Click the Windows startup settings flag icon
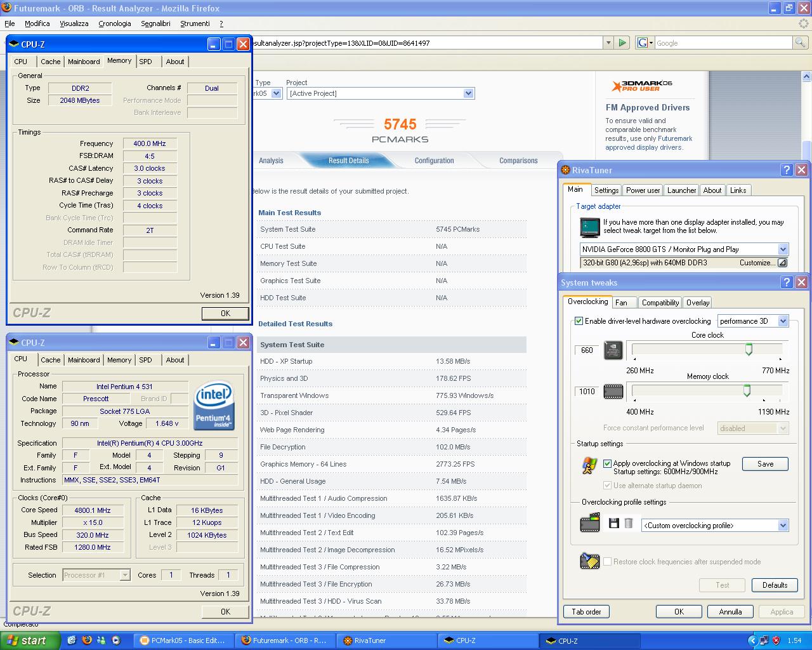The width and height of the screenshot is (812, 650). tap(589, 467)
